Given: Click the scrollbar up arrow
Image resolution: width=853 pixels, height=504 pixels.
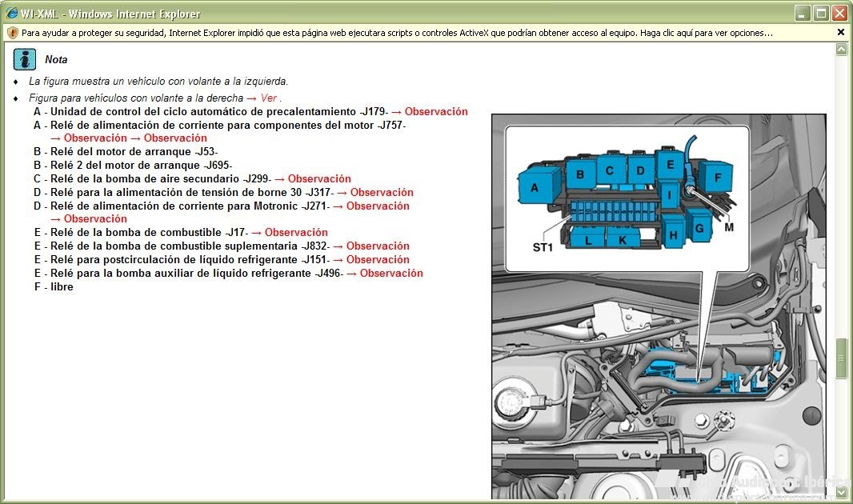Looking at the screenshot, I should [841, 50].
